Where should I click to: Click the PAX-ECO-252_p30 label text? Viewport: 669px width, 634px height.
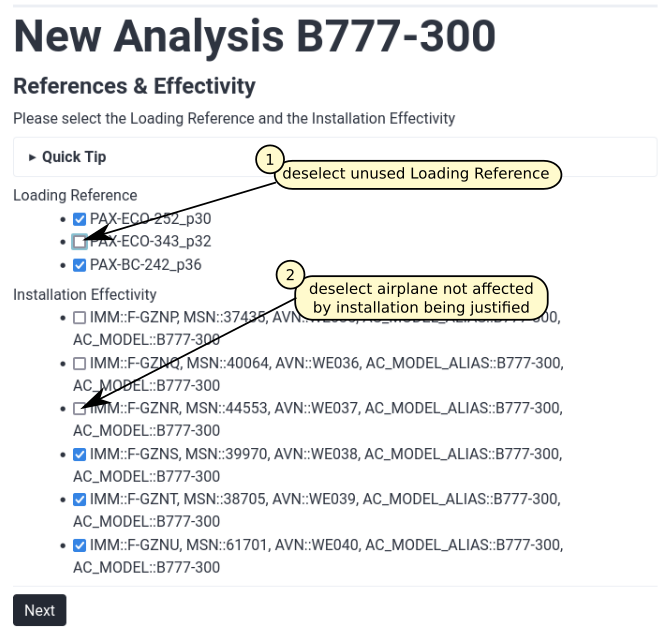coord(150,219)
